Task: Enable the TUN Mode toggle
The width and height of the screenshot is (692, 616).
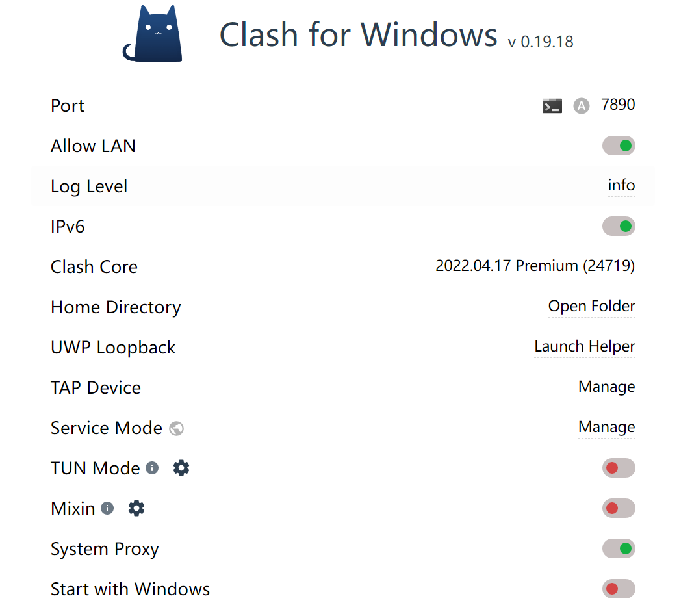Action: (x=618, y=468)
